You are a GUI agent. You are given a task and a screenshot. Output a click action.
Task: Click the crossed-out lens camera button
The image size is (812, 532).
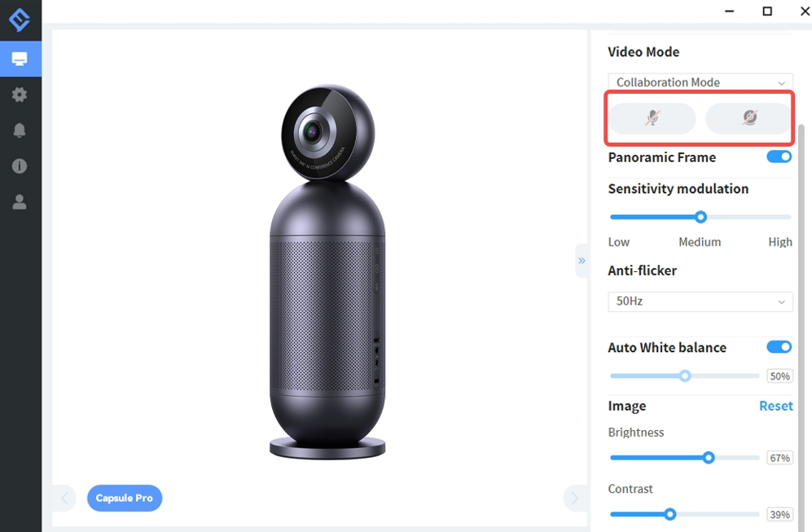coord(749,119)
